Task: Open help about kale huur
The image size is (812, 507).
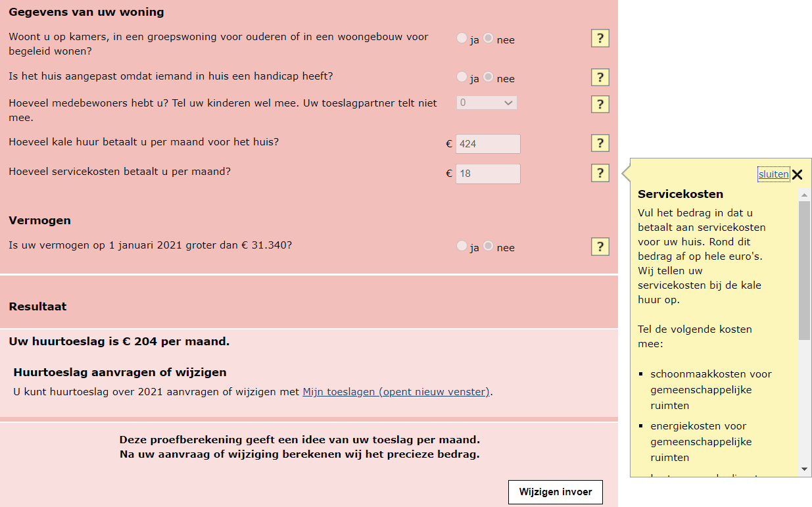Action: 600,143
